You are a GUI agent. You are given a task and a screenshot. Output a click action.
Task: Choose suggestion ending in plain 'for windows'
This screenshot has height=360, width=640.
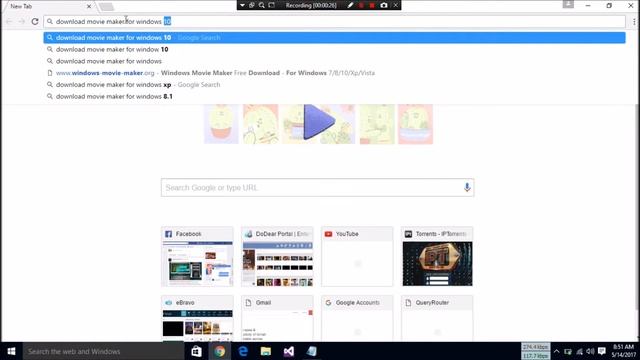tap(334, 61)
